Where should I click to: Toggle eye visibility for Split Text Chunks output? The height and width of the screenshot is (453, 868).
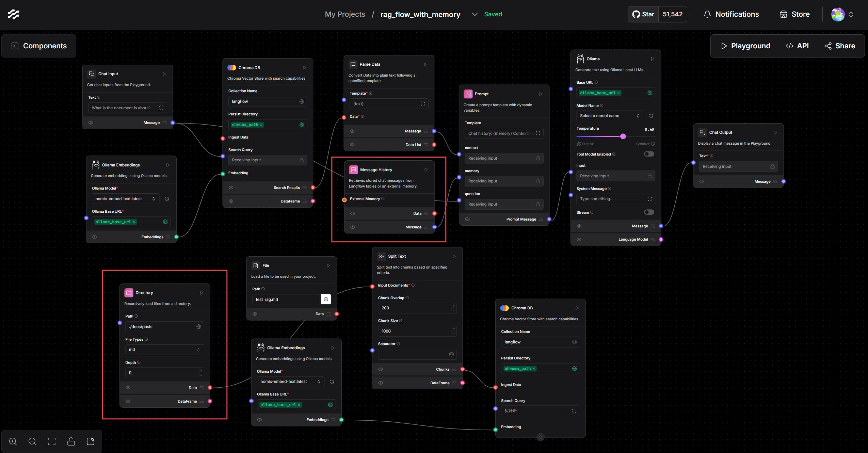tap(381, 369)
